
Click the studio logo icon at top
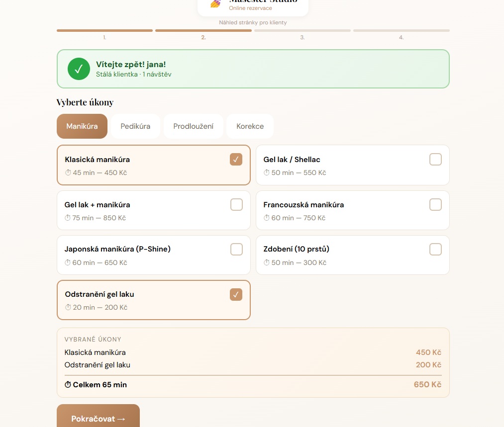(x=215, y=3)
